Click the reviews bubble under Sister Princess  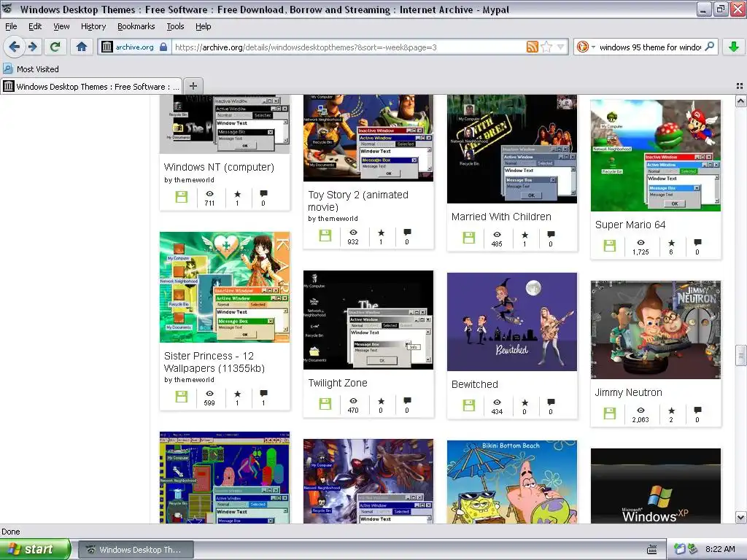[x=263, y=393]
